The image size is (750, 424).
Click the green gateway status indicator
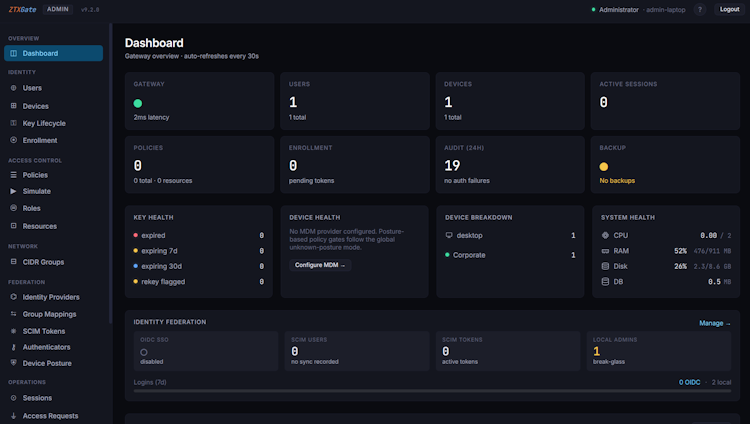click(x=138, y=103)
